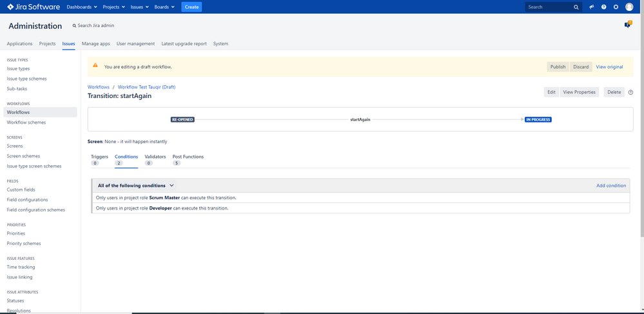The height and width of the screenshot is (314, 644).
Task: Click the warning icon in draft banner
Action: click(x=95, y=65)
